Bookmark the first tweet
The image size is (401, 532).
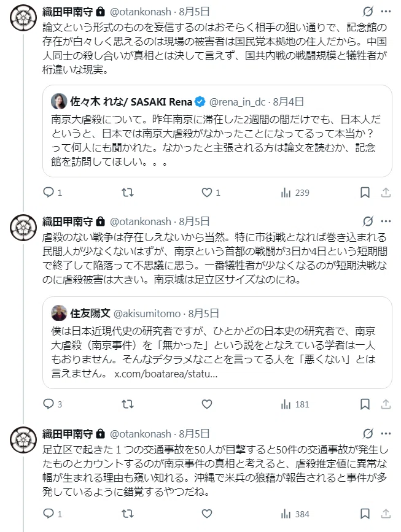point(365,193)
